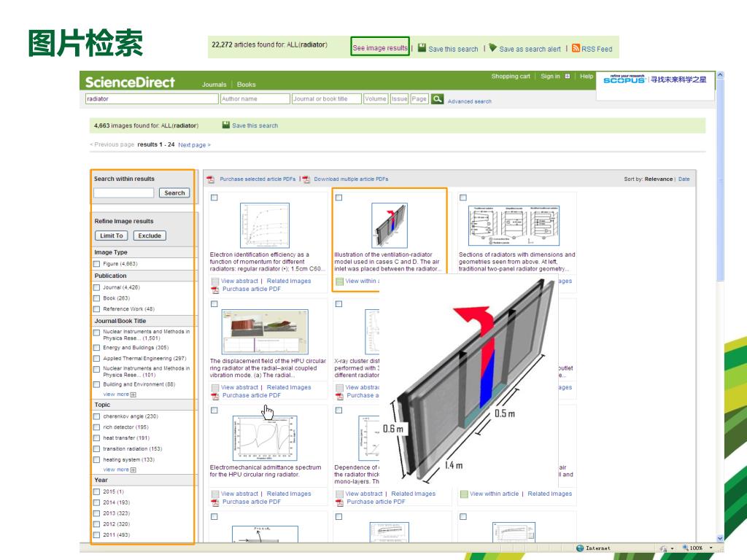Viewport: 747px width, 560px height.
Task: Click the Journal or book title field
Action: click(x=326, y=98)
